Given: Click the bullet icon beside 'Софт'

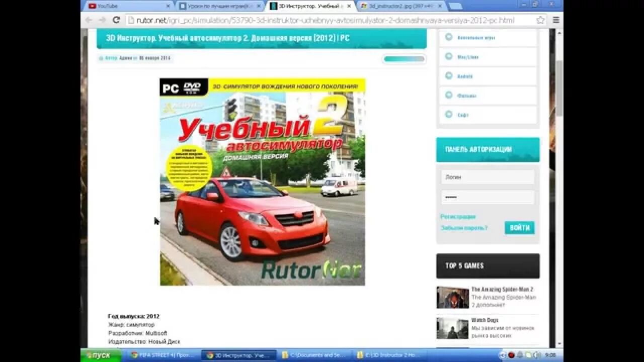Looking at the screenshot, I should pos(448,114).
